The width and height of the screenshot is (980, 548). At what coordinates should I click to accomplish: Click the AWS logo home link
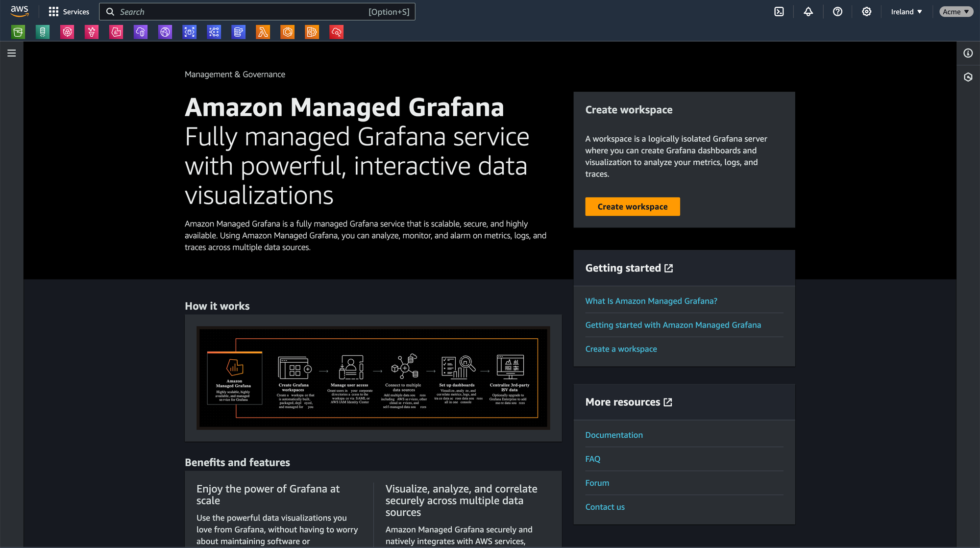(20, 11)
